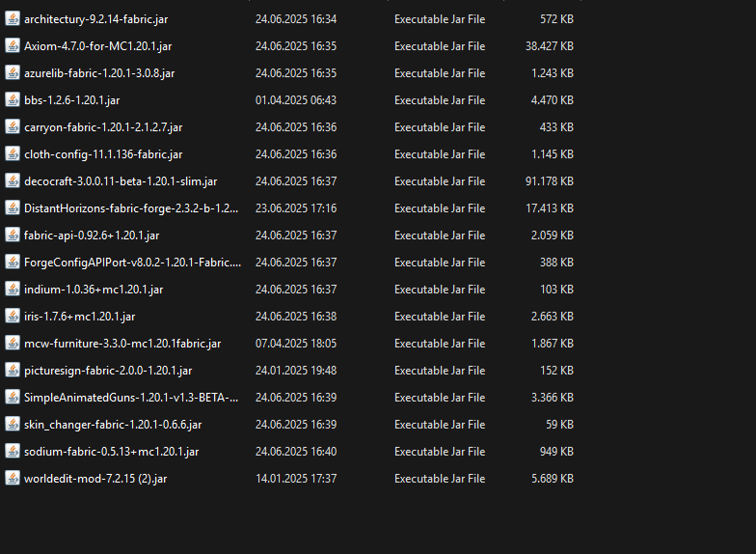Click the jar icon beside carryon-fabric-1.20.1-2.1.2.7.jar

pyautogui.click(x=13, y=127)
